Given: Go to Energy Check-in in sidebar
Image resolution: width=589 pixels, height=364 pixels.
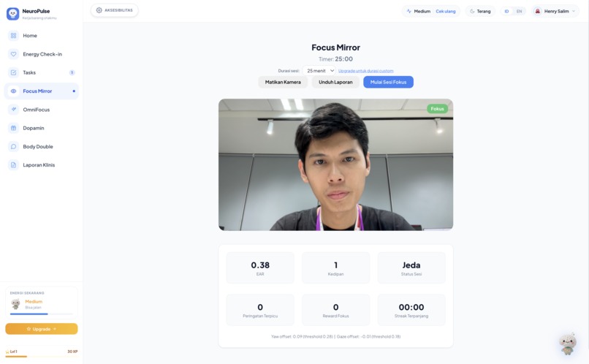Looking at the screenshot, I should pyautogui.click(x=42, y=54).
